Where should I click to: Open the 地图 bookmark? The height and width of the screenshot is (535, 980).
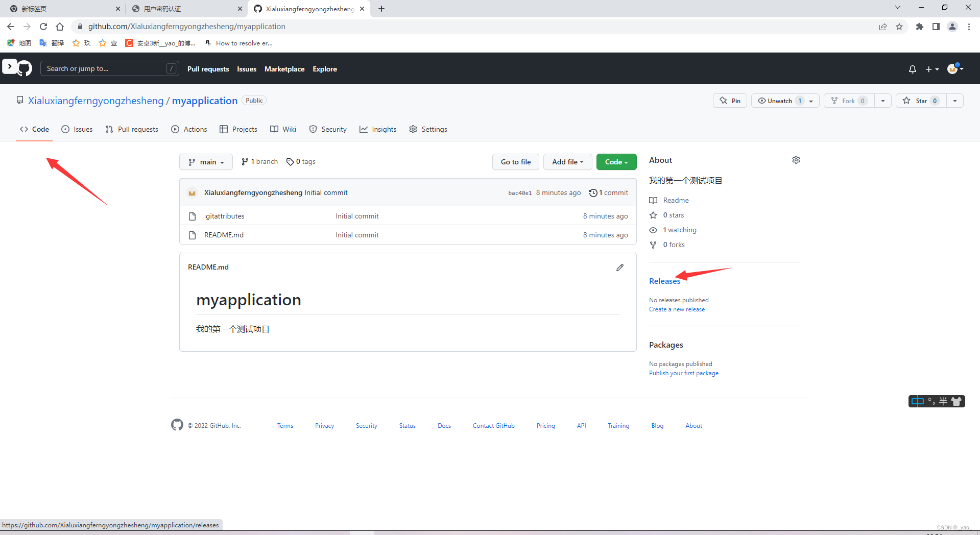19,43
